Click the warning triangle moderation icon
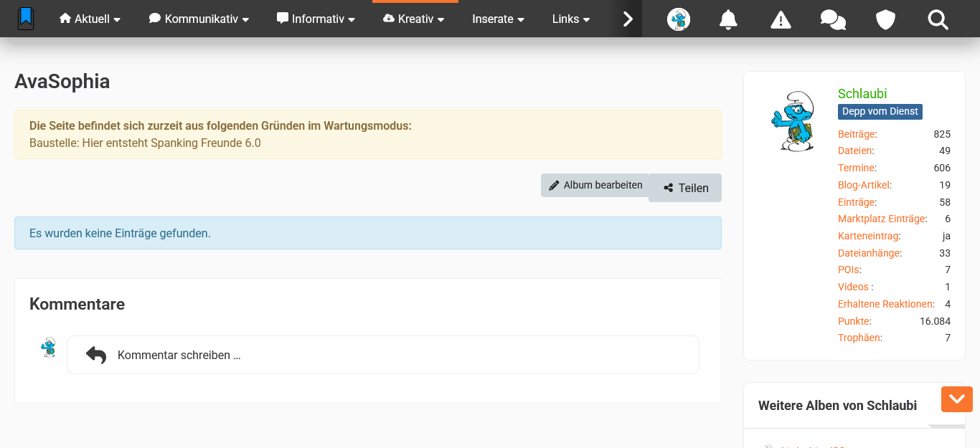The height and width of the screenshot is (448, 980). [x=781, y=19]
